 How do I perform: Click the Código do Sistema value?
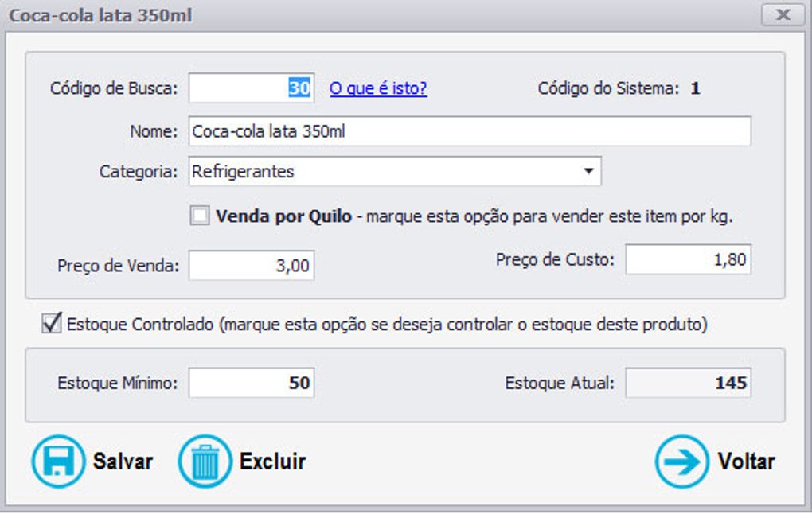695,88
